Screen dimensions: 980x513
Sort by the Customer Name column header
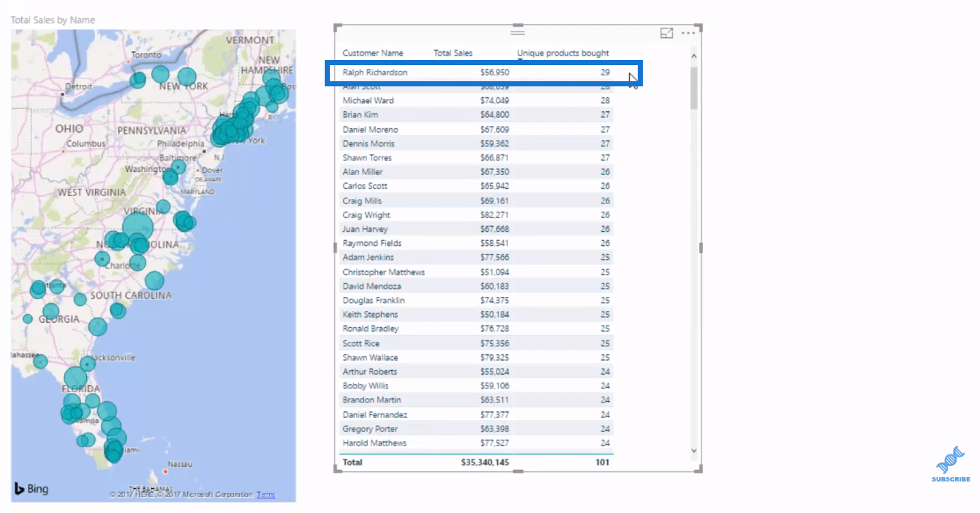tap(372, 53)
